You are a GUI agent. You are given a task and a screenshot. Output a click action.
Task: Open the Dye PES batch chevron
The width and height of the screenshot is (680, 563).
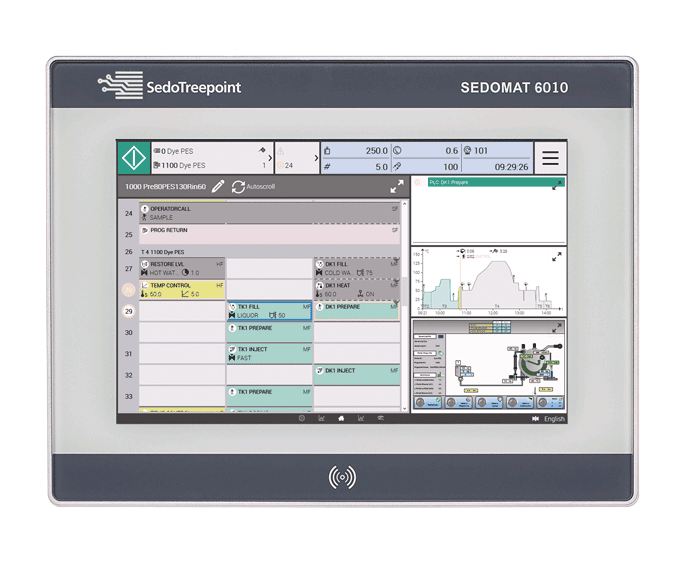coord(270,158)
